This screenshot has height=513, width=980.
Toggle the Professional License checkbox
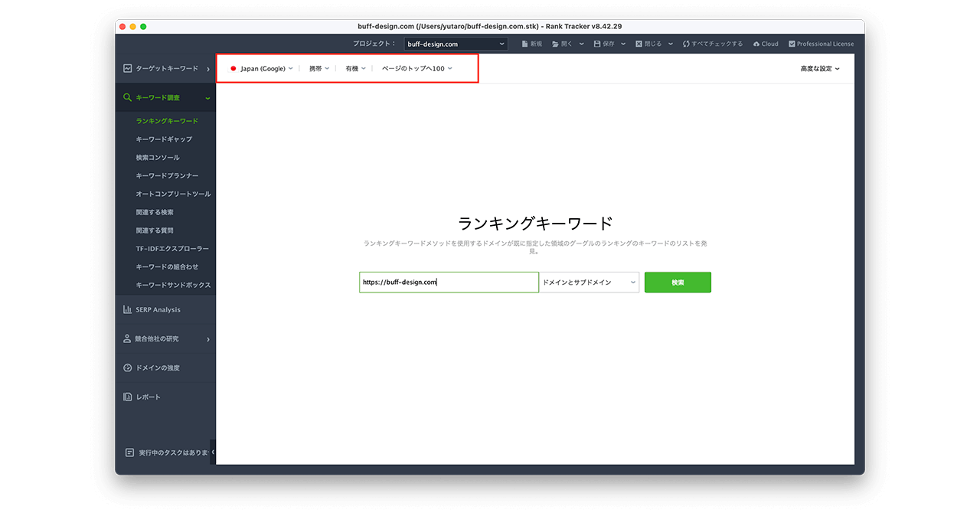tap(792, 44)
